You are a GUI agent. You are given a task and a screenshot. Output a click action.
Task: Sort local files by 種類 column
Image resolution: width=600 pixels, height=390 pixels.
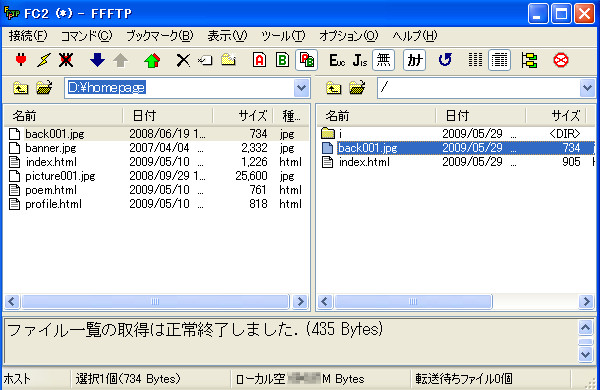[x=291, y=116]
